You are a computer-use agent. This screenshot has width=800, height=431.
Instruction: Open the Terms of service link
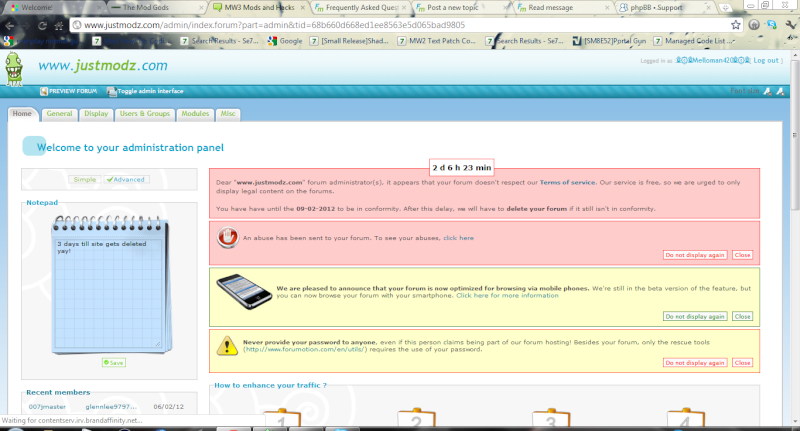[x=567, y=182]
